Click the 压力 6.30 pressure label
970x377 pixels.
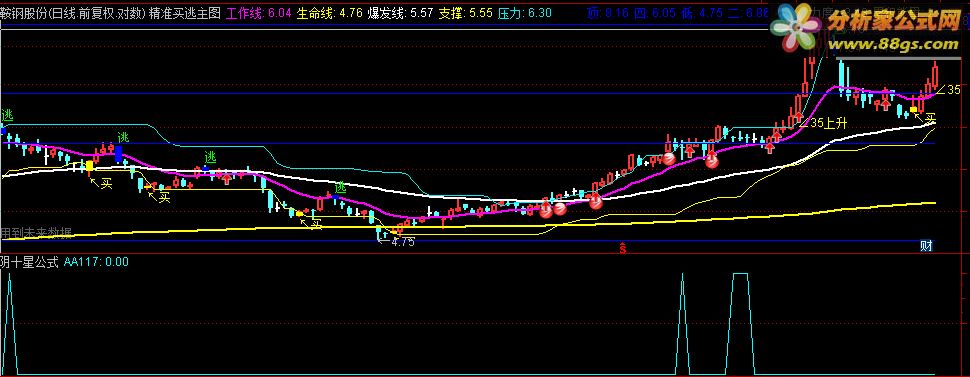(x=525, y=12)
